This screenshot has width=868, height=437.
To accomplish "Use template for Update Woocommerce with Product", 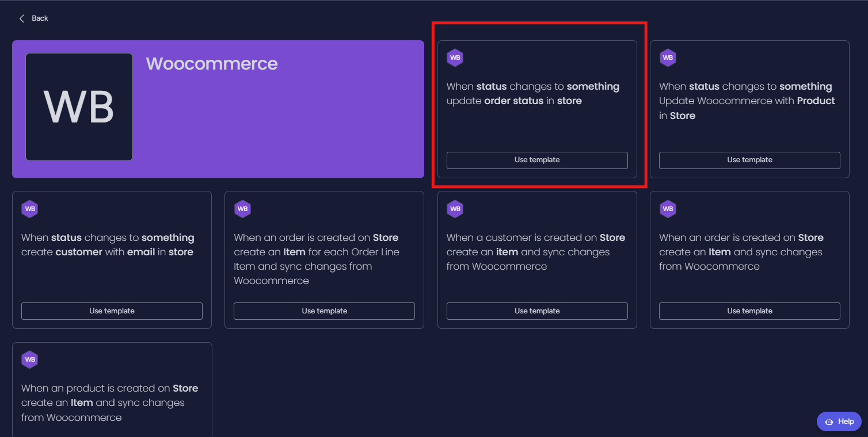I will point(749,160).
